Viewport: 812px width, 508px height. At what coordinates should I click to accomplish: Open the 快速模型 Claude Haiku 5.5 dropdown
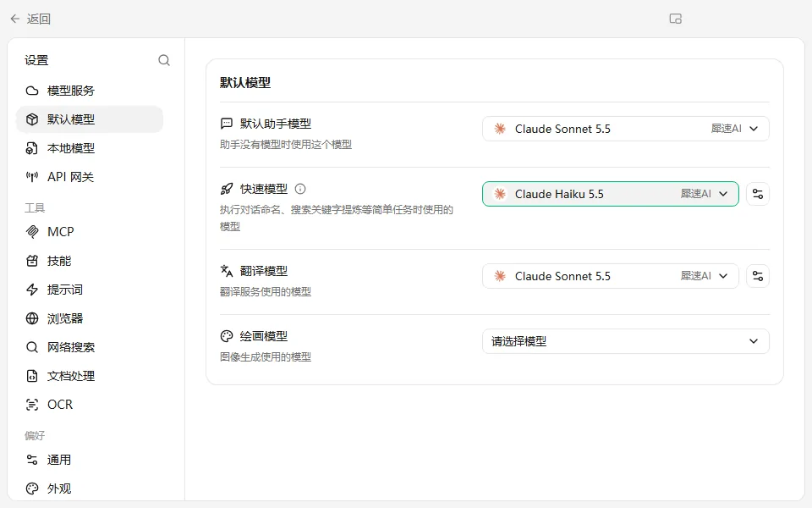611,194
